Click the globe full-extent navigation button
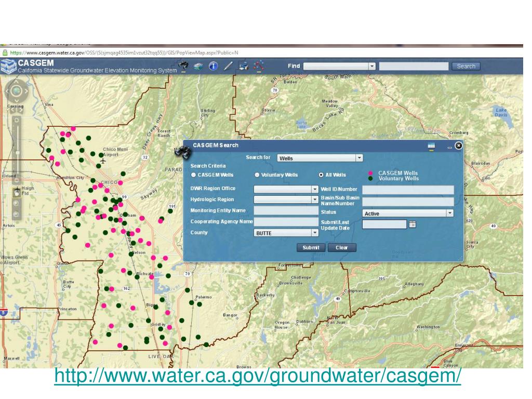 coord(16,91)
